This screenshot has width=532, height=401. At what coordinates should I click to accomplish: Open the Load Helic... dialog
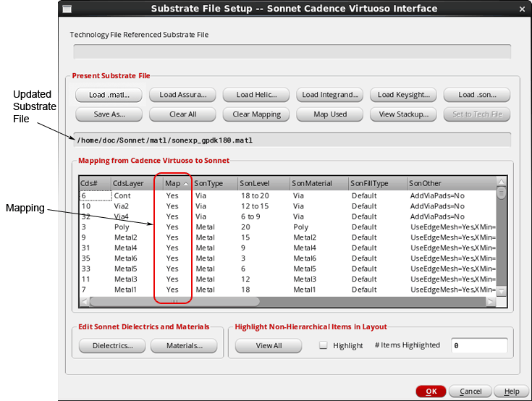(x=256, y=95)
